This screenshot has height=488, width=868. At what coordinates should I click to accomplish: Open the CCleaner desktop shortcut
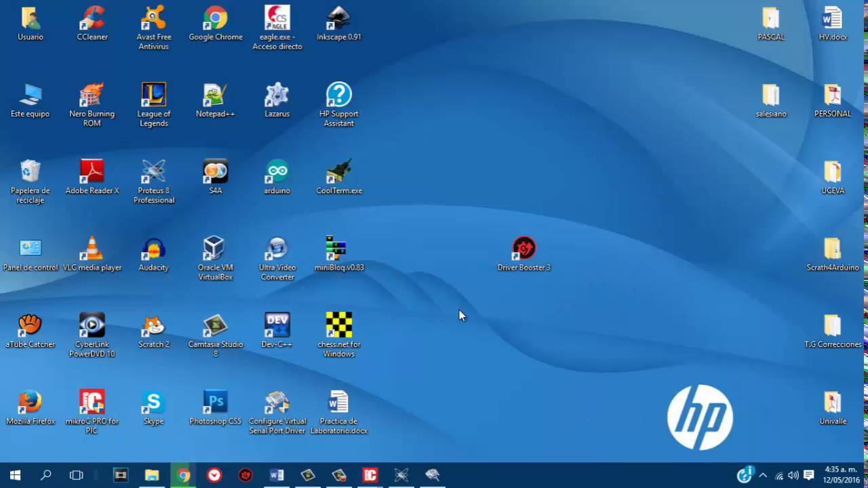click(92, 23)
